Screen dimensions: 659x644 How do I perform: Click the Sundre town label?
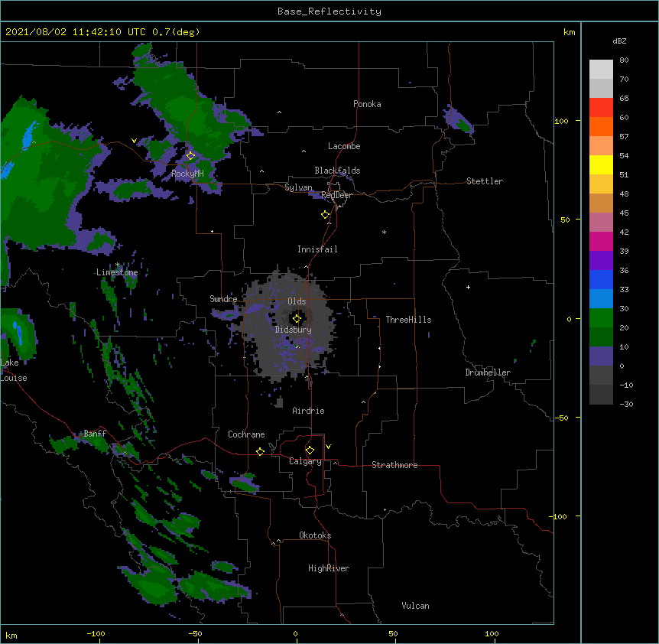pyautogui.click(x=223, y=299)
